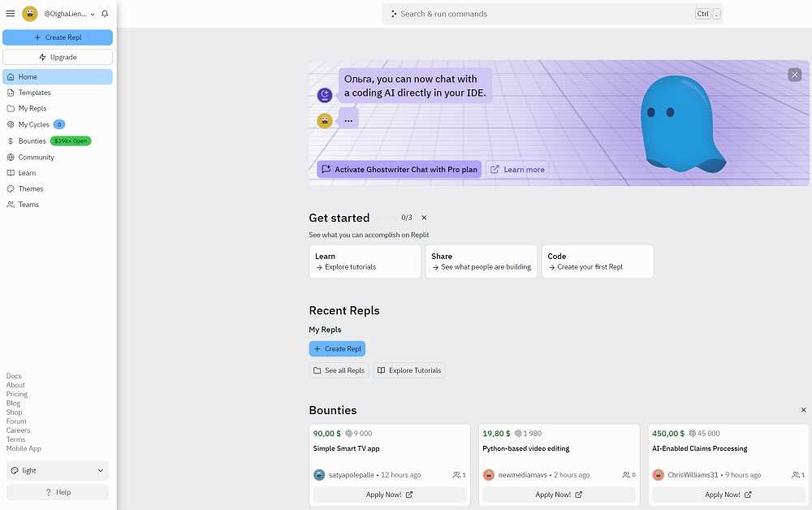Click the Upgrade button

pos(58,57)
